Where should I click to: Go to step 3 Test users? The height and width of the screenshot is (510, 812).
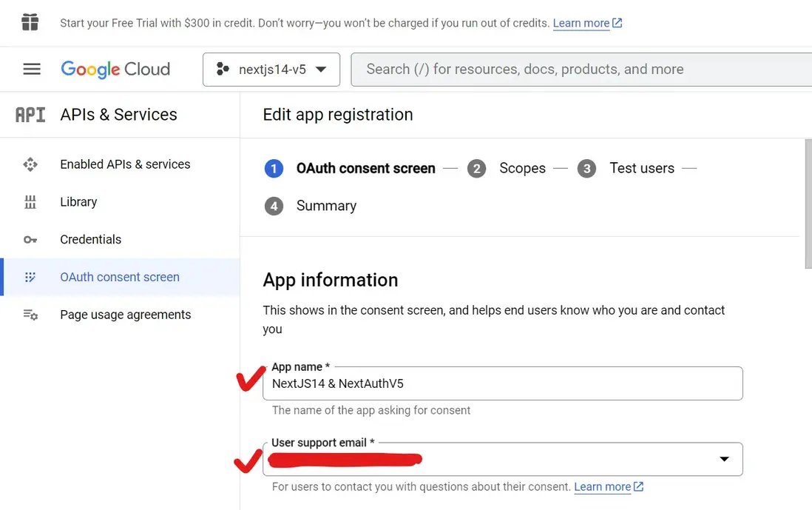click(x=641, y=169)
